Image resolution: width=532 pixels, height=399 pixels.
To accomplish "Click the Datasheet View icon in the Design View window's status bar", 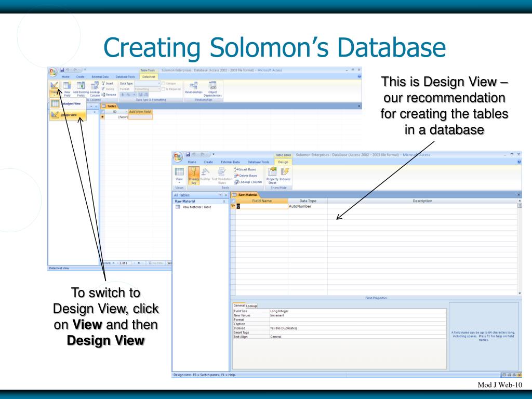I will 504,375.
